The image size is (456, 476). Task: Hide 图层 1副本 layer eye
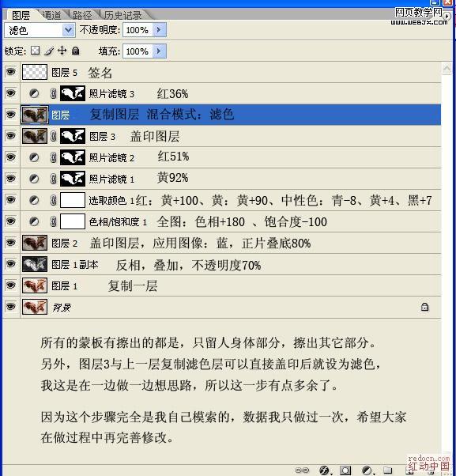10,264
